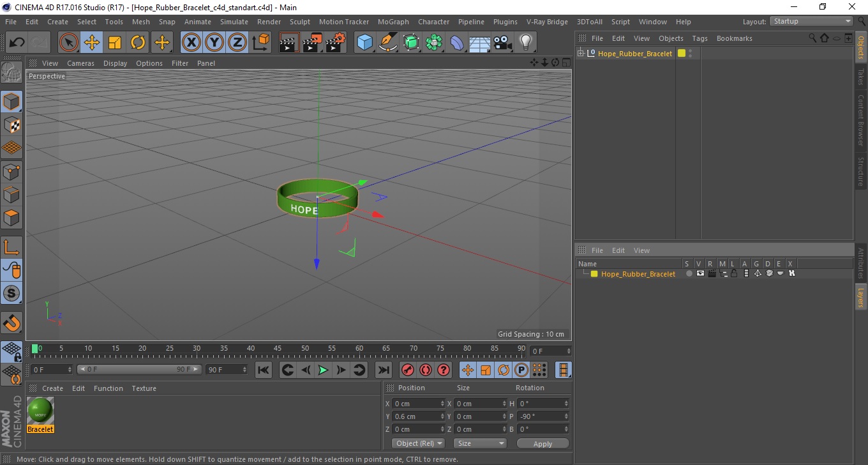This screenshot has width=868, height=465.
Task: Toggle Y axis lock
Action: click(x=214, y=43)
